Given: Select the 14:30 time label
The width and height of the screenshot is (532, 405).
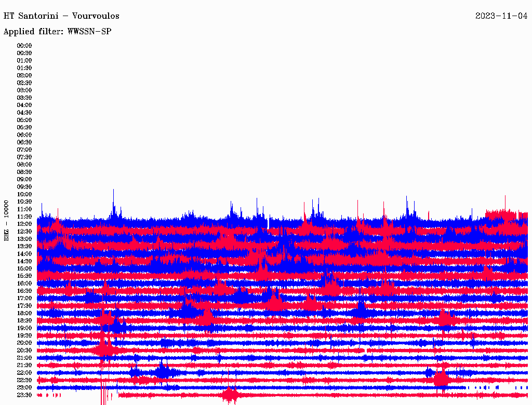Looking at the screenshot, I should tap(24, 262).
